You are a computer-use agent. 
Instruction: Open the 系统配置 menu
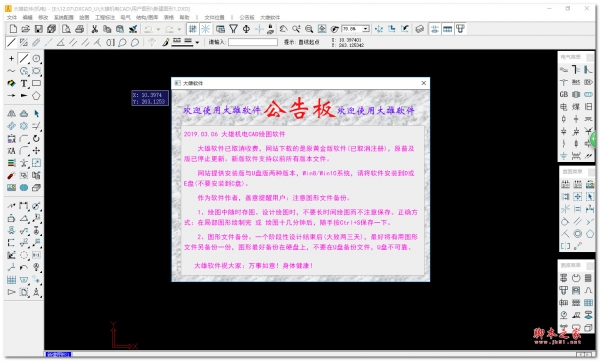click(x=64, y=18)
